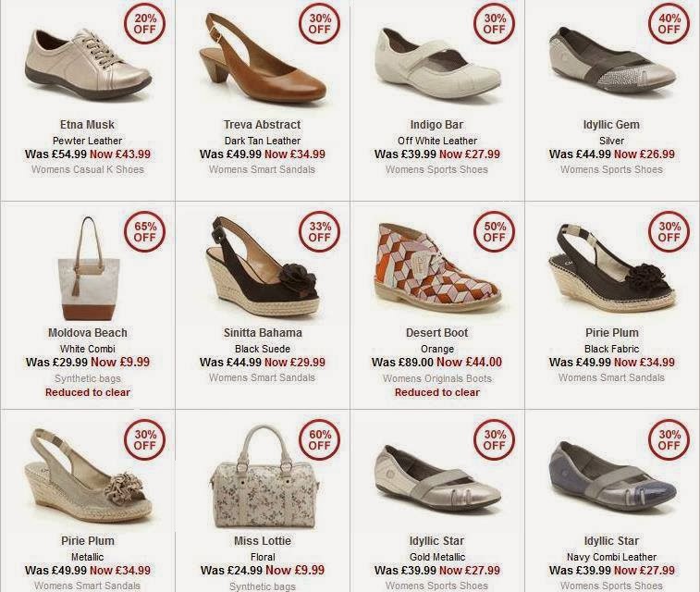Open the Moldova Beach bag image
This screenshot has height=592, width=700.
[x=89, y=269]
